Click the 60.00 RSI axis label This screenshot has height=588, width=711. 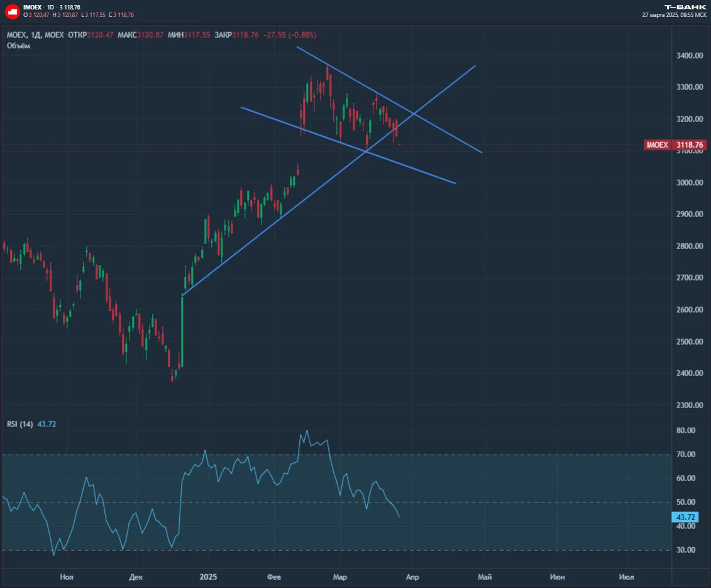(686, 478)
